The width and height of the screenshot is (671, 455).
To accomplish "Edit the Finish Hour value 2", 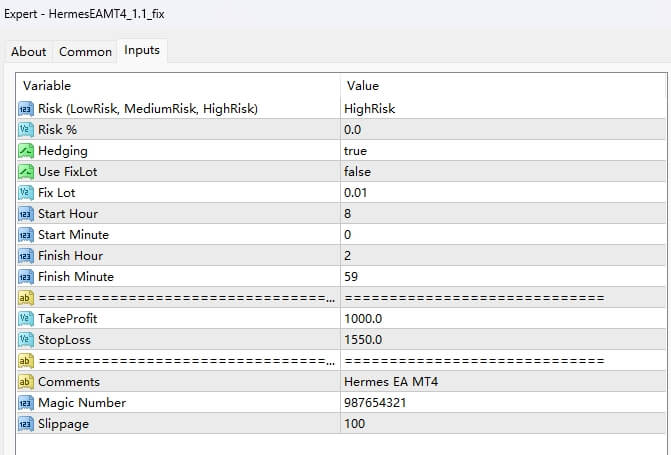I will tap(503, 256).
